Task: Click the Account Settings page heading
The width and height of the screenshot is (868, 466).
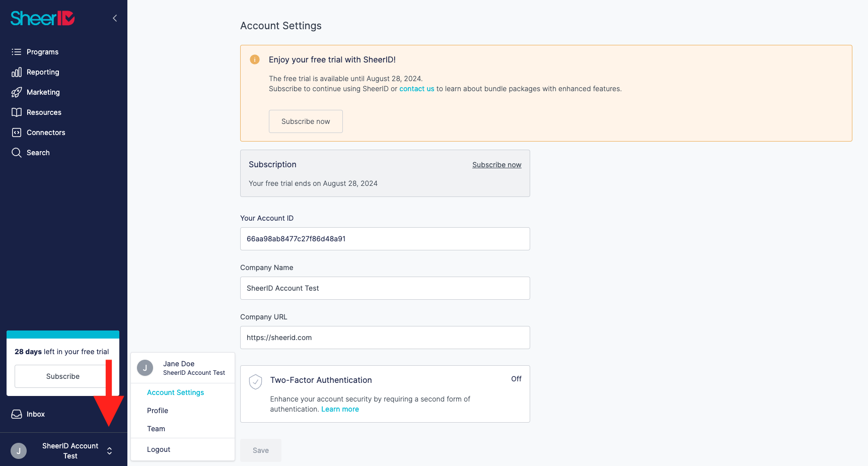Action: [281, 26]
